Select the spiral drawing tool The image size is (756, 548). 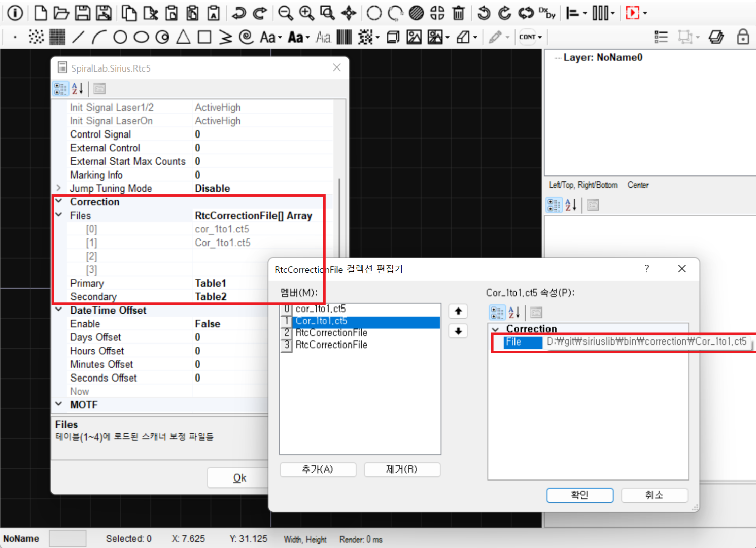pyautogui.click(x=246, y=37)
